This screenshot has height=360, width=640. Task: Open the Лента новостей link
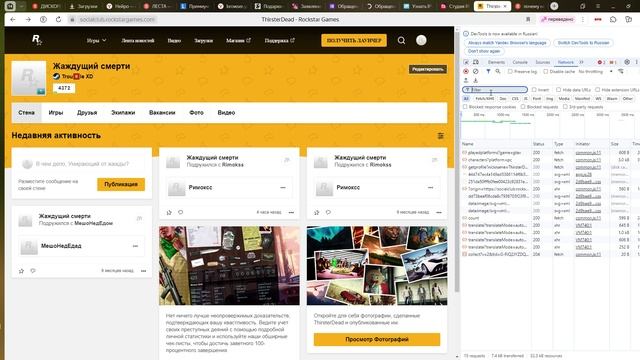coord(138,40)
